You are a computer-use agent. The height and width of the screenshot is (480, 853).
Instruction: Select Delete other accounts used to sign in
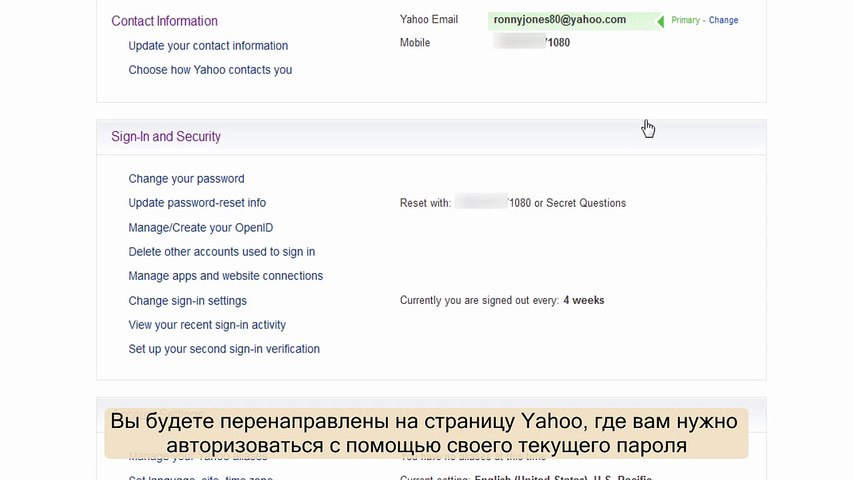pyautogui.click(x=221, y=252)
